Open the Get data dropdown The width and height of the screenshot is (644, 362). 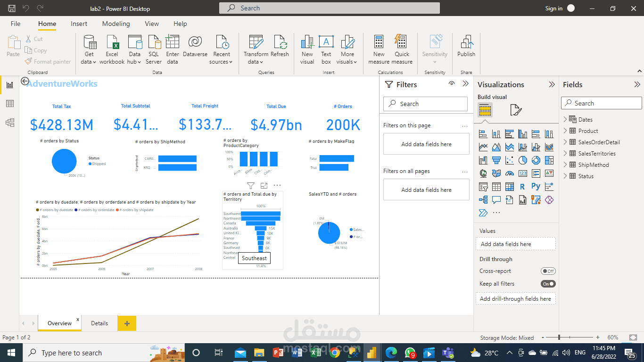coord(89,49)
